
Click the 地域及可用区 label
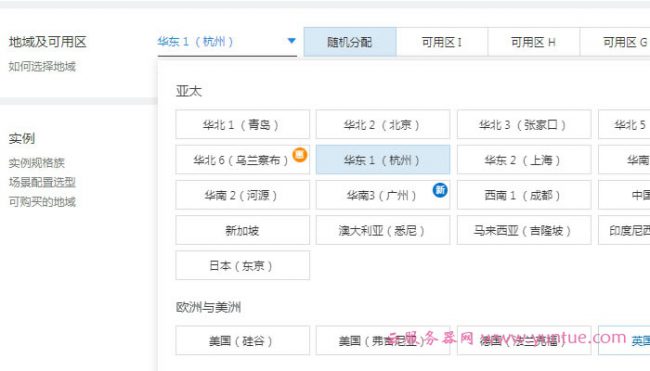(48, 41)
